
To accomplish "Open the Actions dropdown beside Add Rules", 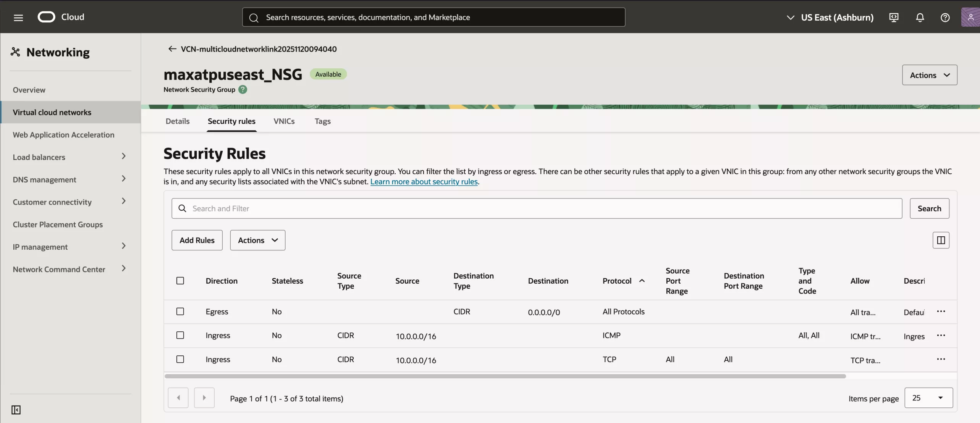I will pos(257,240).
